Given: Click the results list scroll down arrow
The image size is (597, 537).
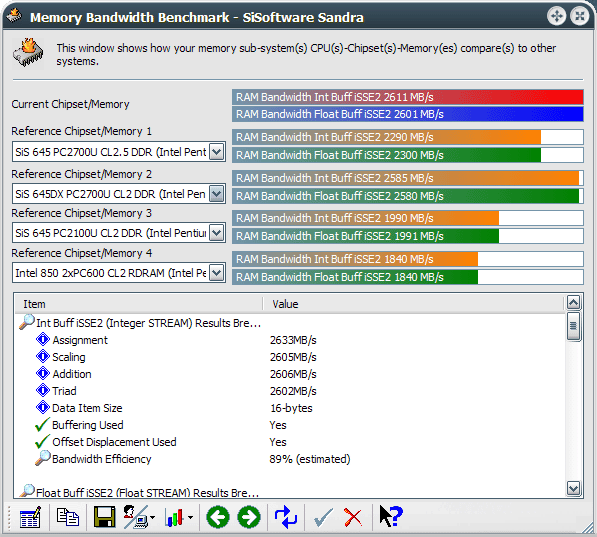Looking at the screenshot, I should click(573, 488).
